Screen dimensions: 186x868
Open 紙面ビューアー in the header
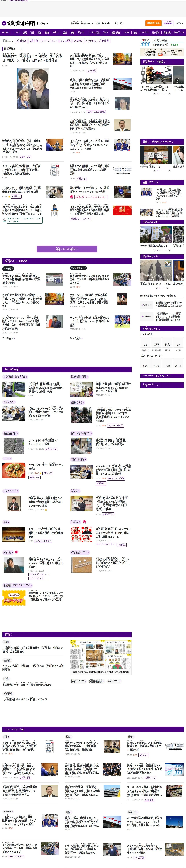pyautogui.click(x=87, y=23)
